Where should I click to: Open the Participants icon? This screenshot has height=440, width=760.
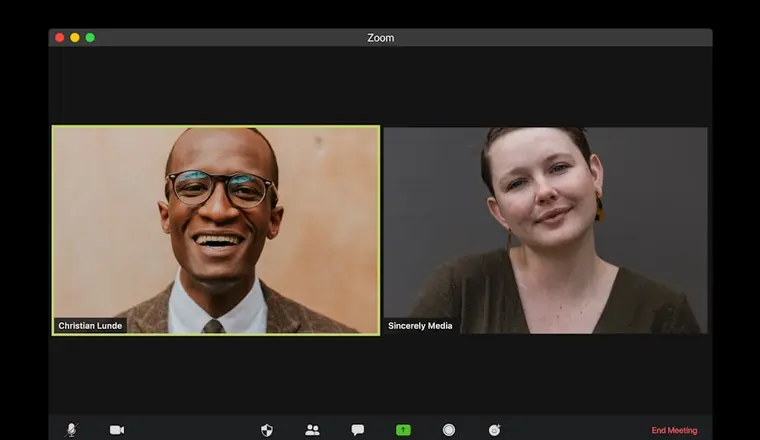tap(312, 430)
